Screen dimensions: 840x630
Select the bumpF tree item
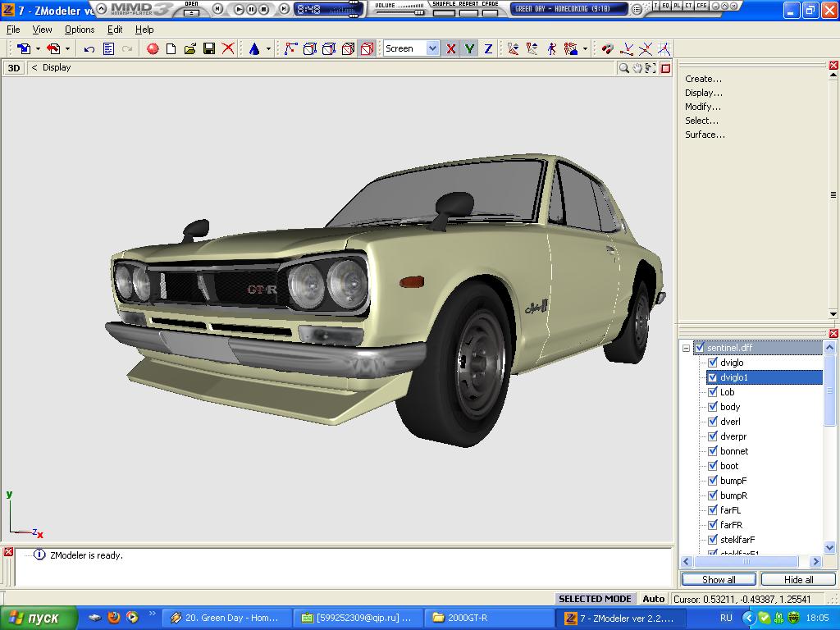(x=733, y=481)
